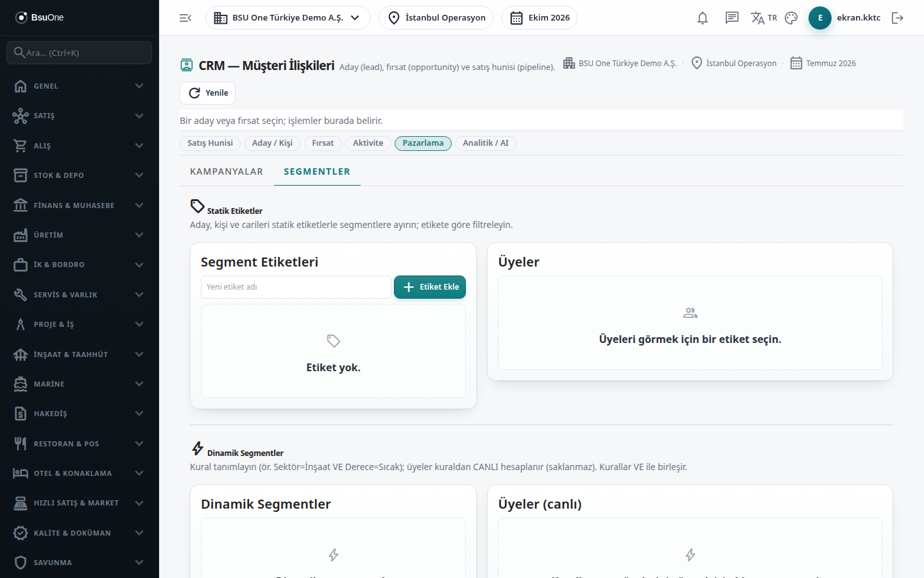Expand the İK & Bordro section chevron

139,265
